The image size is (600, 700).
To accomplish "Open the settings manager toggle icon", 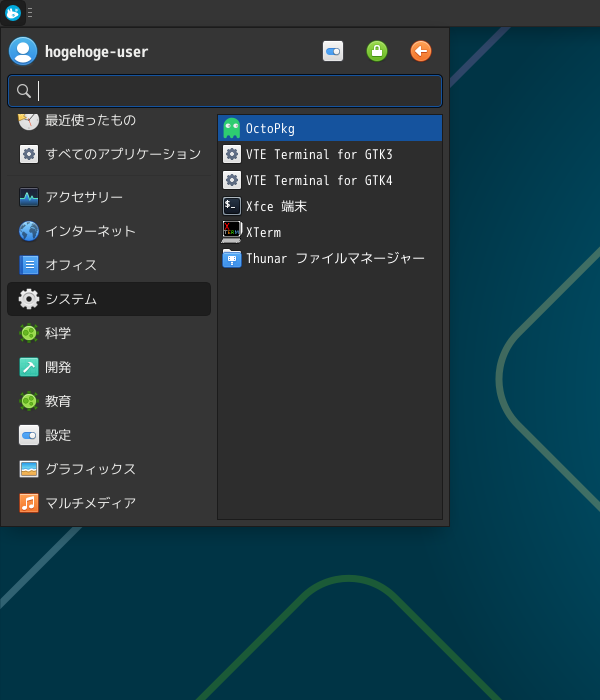I will [333, 51].
